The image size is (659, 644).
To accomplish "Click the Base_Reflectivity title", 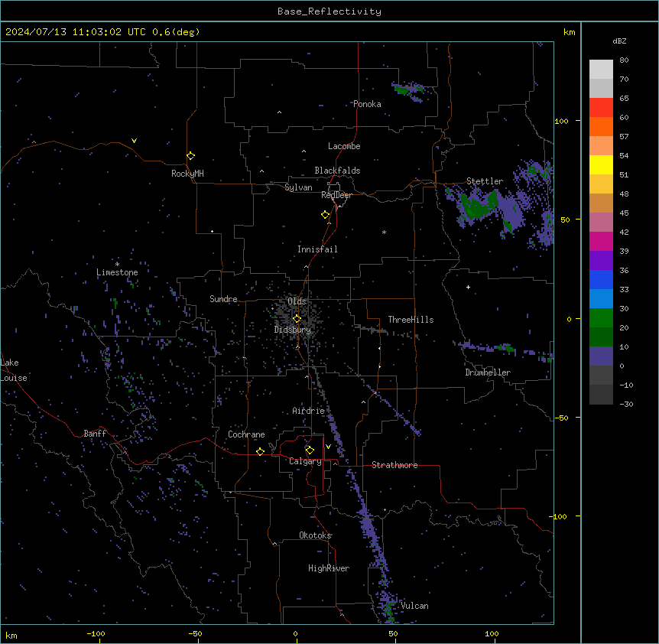I will pos(329,11).
